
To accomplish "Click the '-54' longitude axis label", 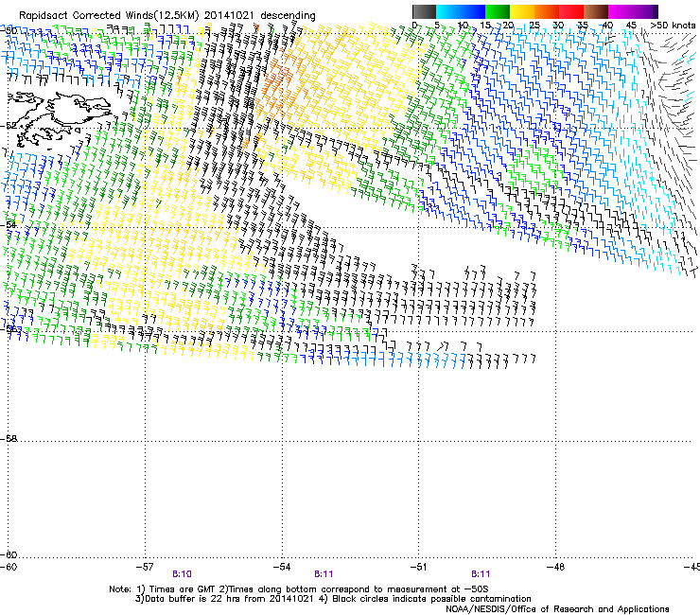I will tap(282, 567).
